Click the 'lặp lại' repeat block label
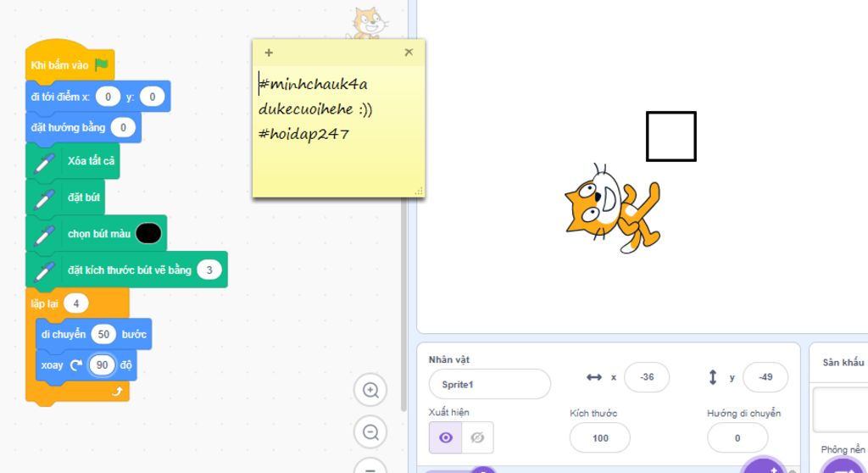The width and height of the screenshot is (868, 473). (44, 303)
